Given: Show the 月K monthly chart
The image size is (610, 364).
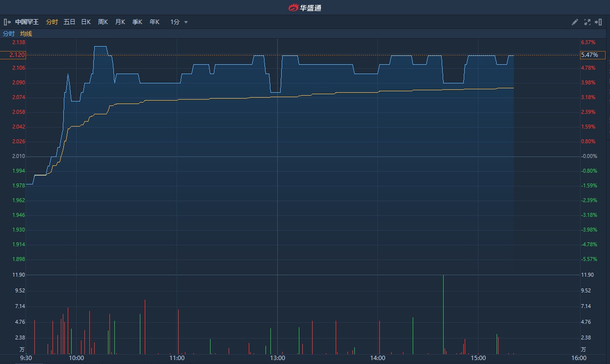Looking at the screenshot, I should click(x=120, y=22).
